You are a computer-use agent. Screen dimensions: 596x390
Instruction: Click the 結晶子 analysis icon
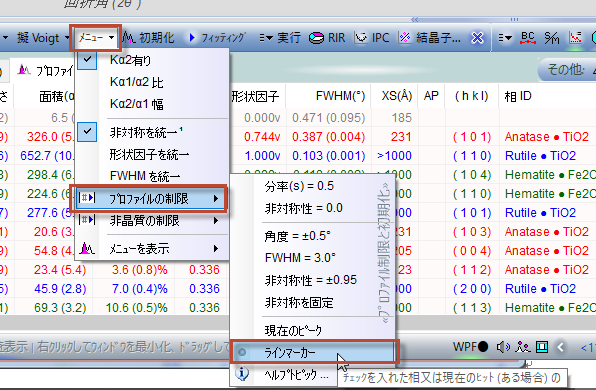click(430, 38)
